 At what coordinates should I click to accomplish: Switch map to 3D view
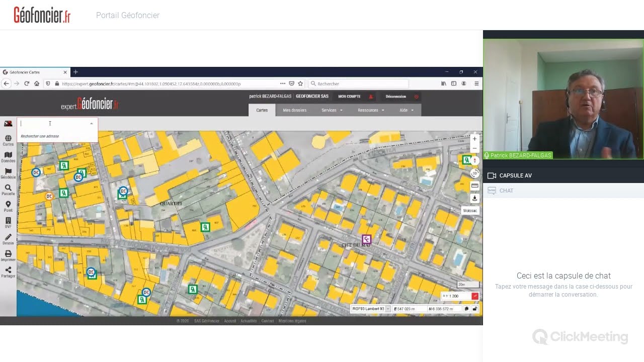pos(474,173)
